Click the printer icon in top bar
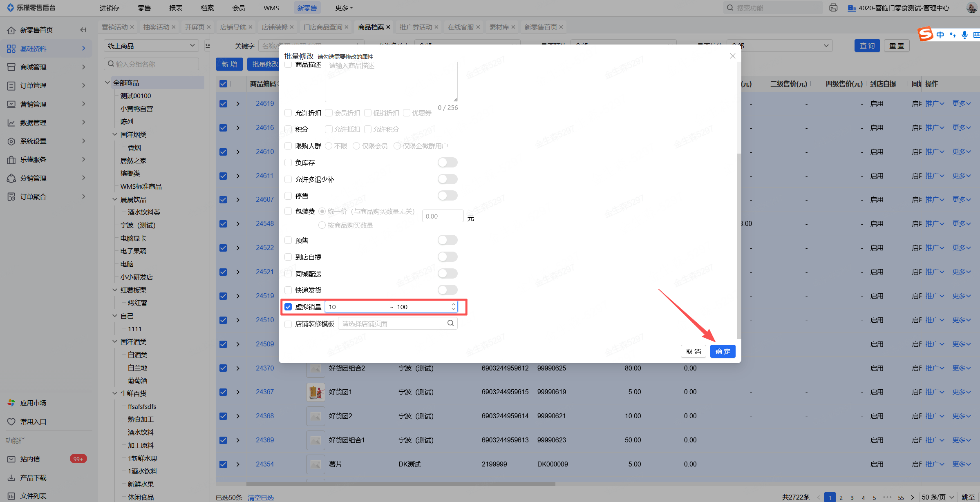980x502 pixels. [833, 8]
